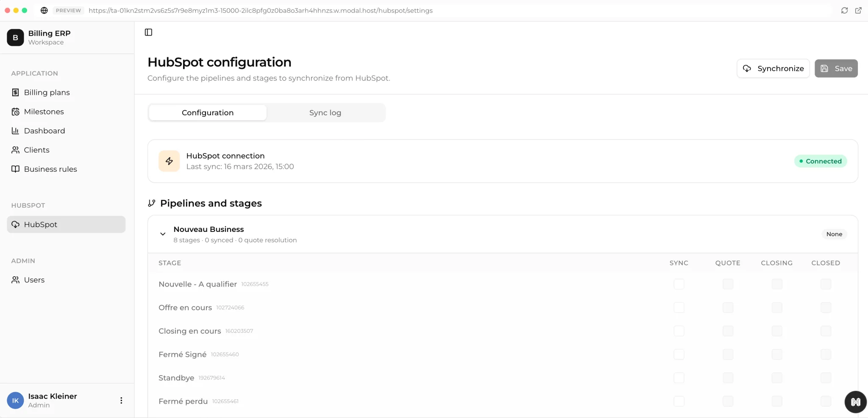Switch to the Configuration tab
The width and height of the screenshot is (868, 418).
pos(208,113)
